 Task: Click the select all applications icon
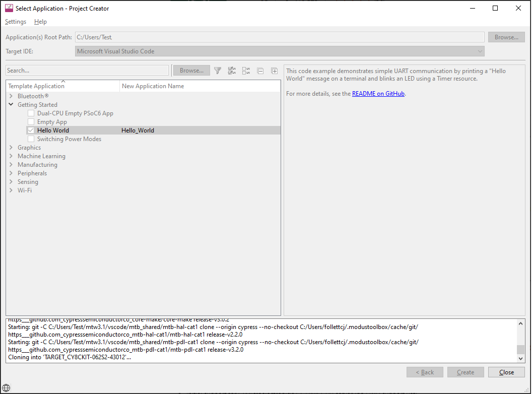click(x=232, y=71)
